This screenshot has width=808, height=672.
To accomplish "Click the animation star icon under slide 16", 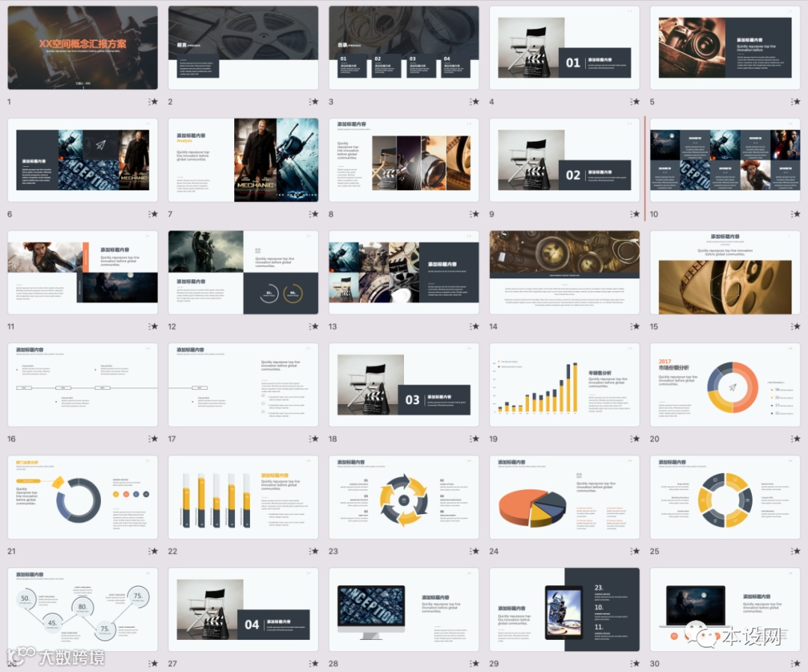I will 153,439.
